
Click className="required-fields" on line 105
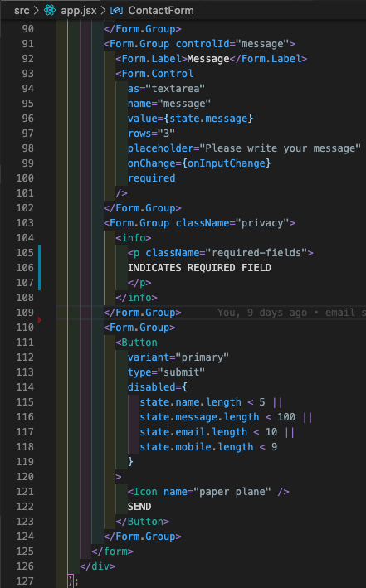click(227, 253)
